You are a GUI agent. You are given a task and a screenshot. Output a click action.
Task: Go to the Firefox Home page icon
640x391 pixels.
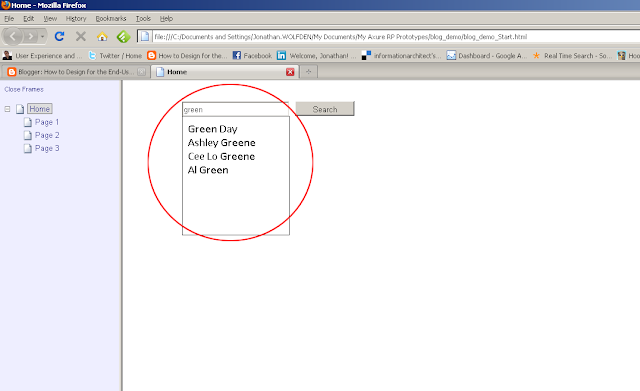pyautogui.click(x=102, y=37)
